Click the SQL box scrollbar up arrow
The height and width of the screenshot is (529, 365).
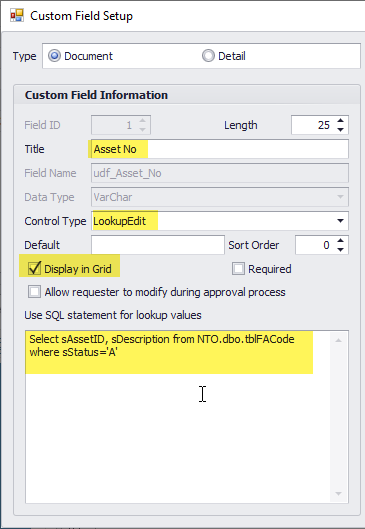339,340
